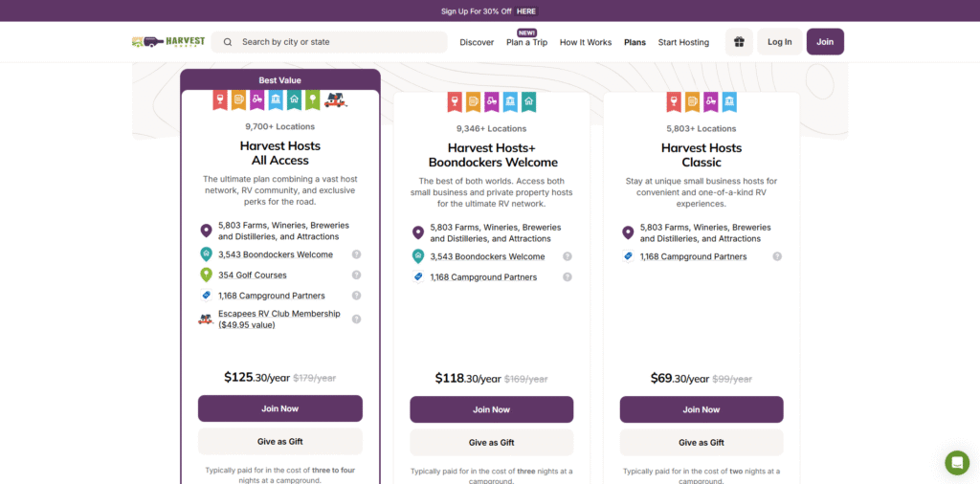Open the How It Works page
This screenshot has height=484, width=980.
coord(586,42)
